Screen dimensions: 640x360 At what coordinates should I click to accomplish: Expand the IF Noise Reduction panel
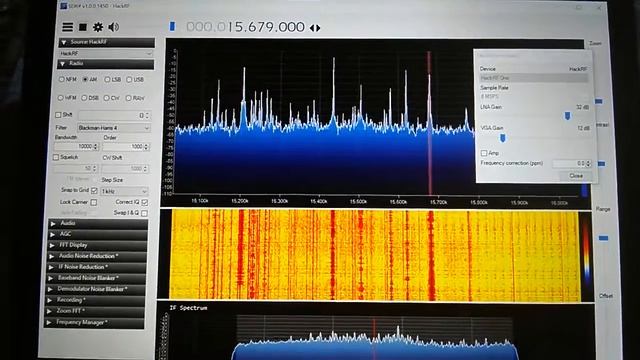pos(97,267)
